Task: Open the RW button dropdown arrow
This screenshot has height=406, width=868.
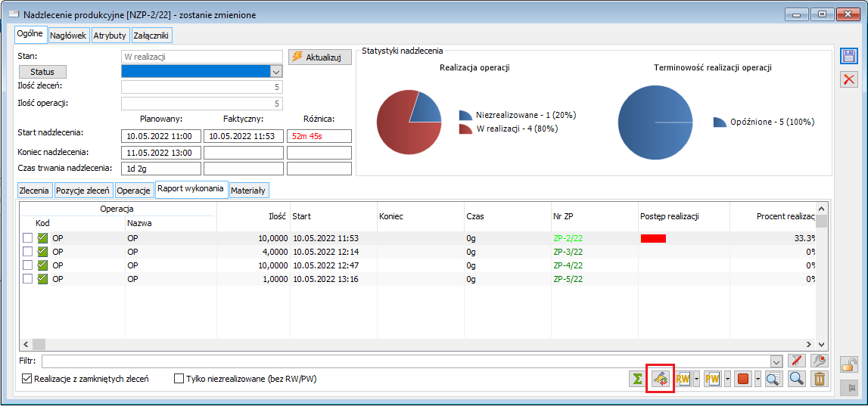Action: point(696,379)
